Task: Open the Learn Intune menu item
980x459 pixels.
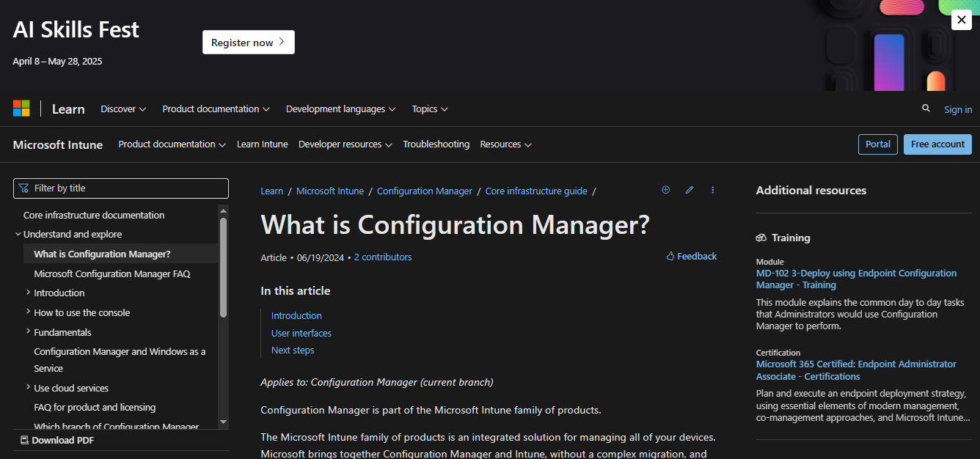Action: (x=262, y=144)
